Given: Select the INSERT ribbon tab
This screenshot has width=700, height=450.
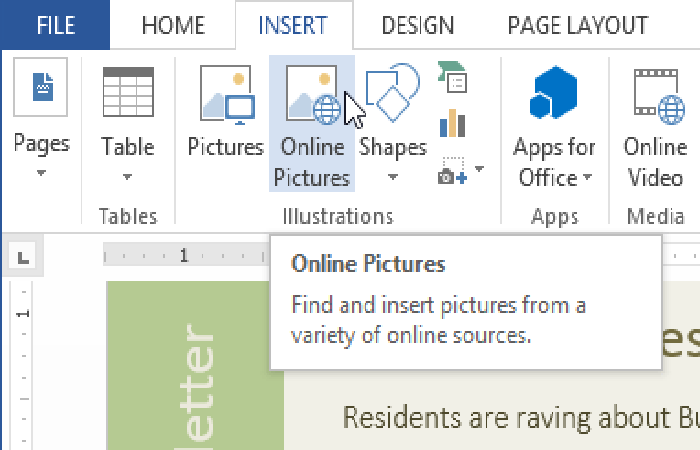Looking at the screenshot, I should pos(293,25).
